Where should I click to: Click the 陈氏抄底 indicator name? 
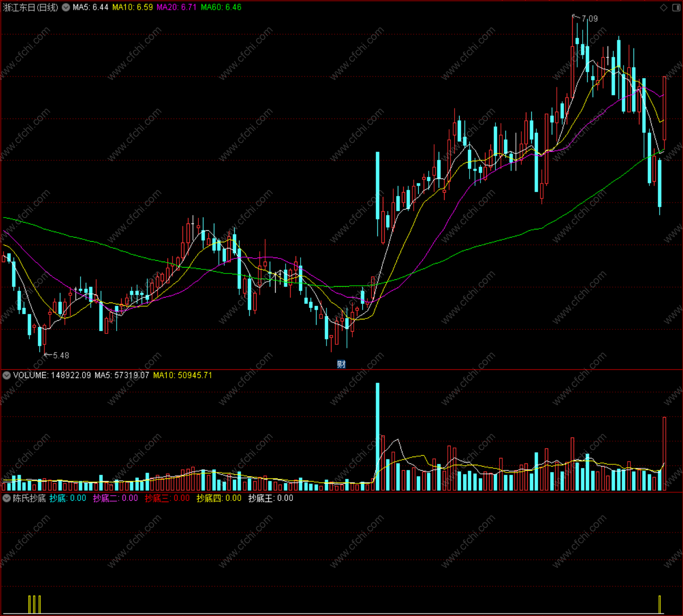(x=30, y=498)
